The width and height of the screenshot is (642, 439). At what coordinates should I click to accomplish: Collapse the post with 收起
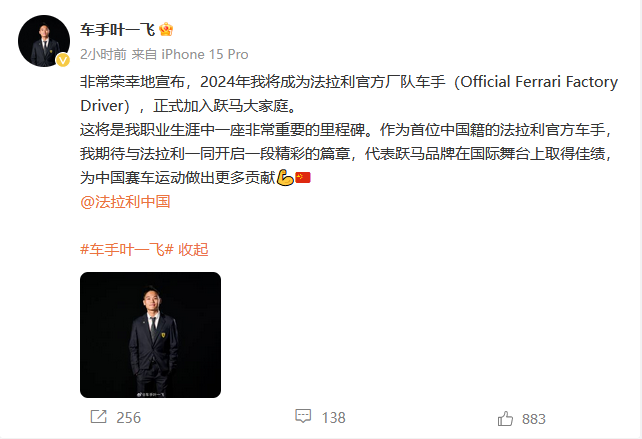(x=193, y=249)
